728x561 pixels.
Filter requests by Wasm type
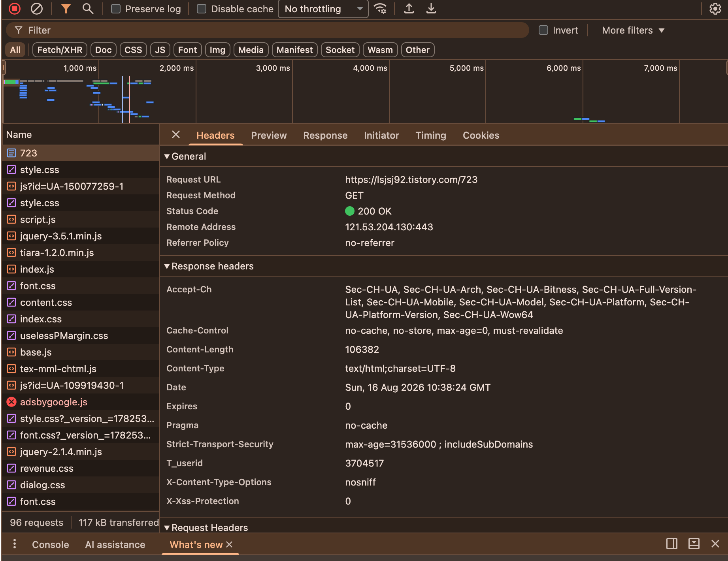pos(380,50)
